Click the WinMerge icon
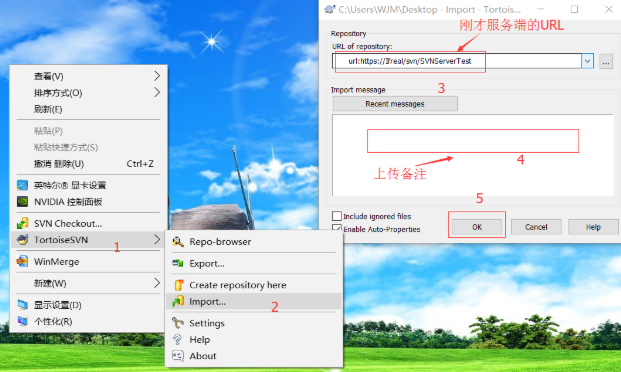621x372 pixels. 22,261
